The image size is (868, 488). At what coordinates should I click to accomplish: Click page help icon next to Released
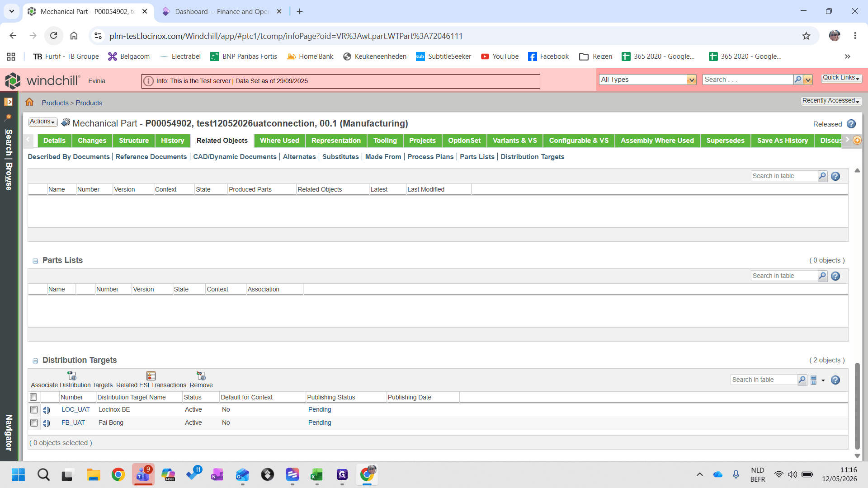coord(851,124)
